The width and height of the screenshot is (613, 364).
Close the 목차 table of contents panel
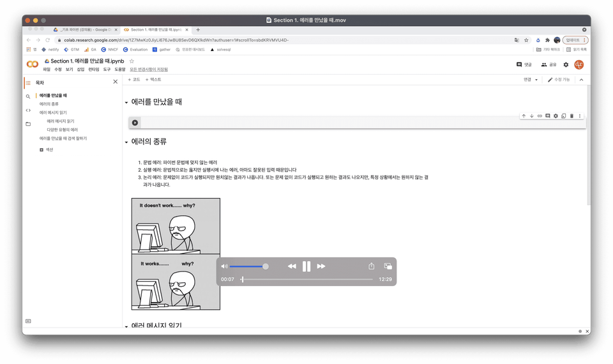coord(116,82)
